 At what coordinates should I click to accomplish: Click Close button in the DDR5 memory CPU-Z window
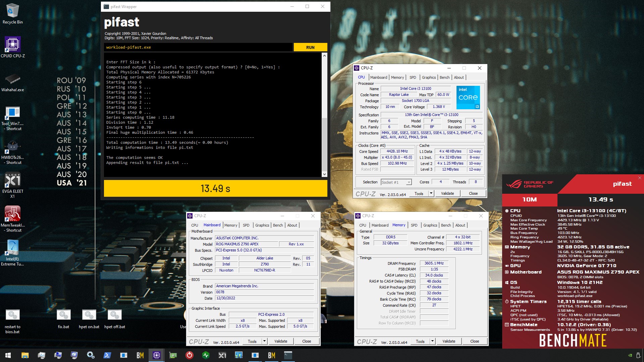475,341
